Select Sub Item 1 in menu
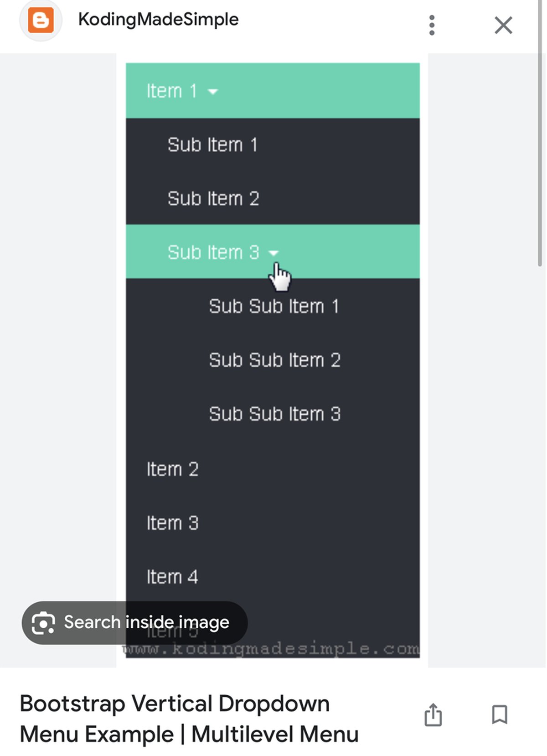Screen dimensions: 547x756 (x=212, y=145)
